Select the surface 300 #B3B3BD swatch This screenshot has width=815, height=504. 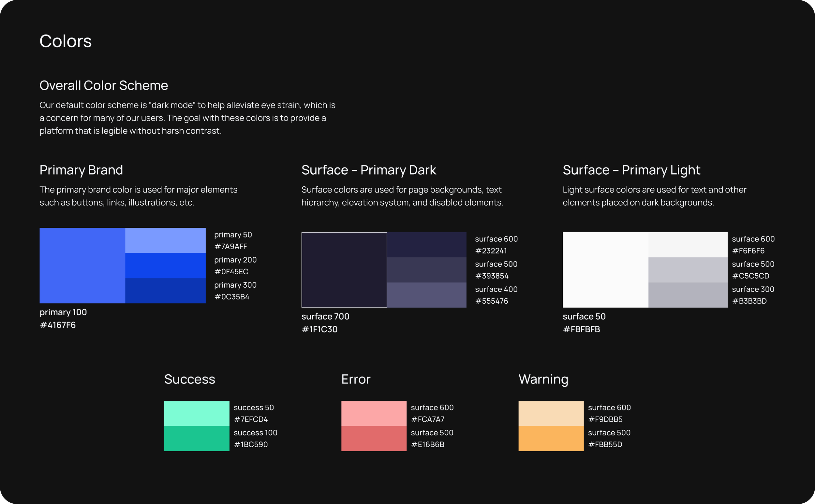688,295
